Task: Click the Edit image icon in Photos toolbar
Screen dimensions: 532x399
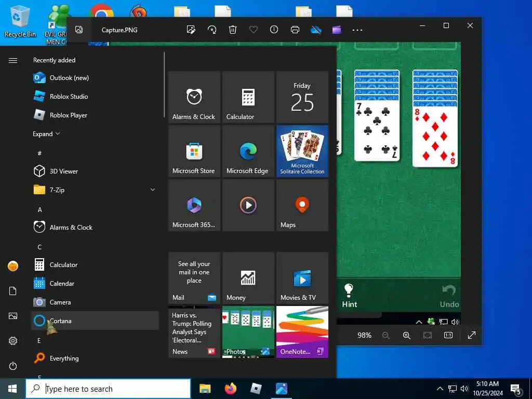Action: 191,30
